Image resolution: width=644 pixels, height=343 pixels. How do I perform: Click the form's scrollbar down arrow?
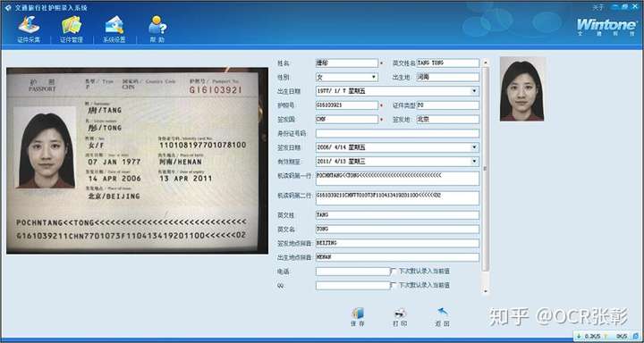pos(486,291)
